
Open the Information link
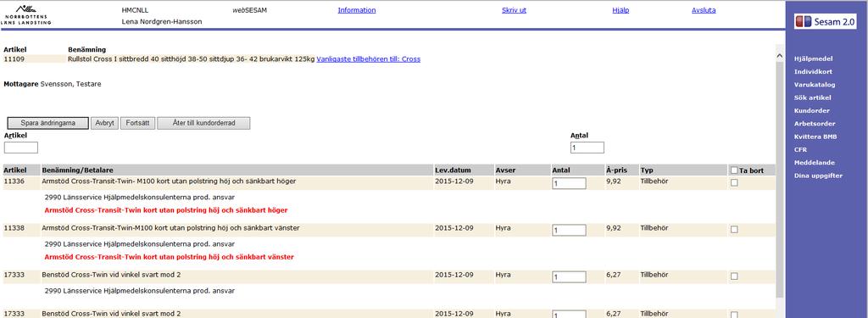[x=357, y=10]
